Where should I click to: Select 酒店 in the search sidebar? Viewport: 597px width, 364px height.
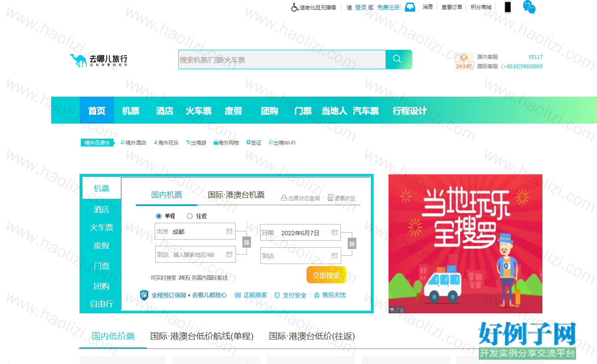[102, 209]
